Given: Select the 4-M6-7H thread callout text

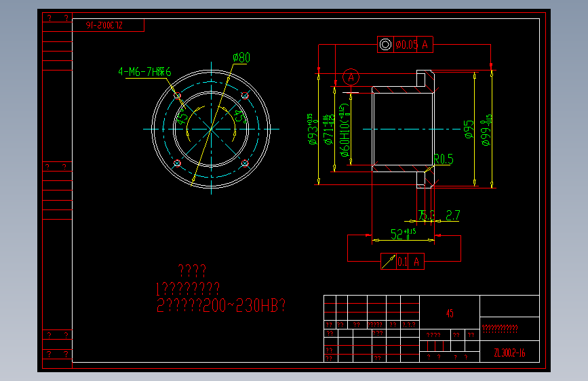Looking at the screenshot, I should tap(144, 72).
